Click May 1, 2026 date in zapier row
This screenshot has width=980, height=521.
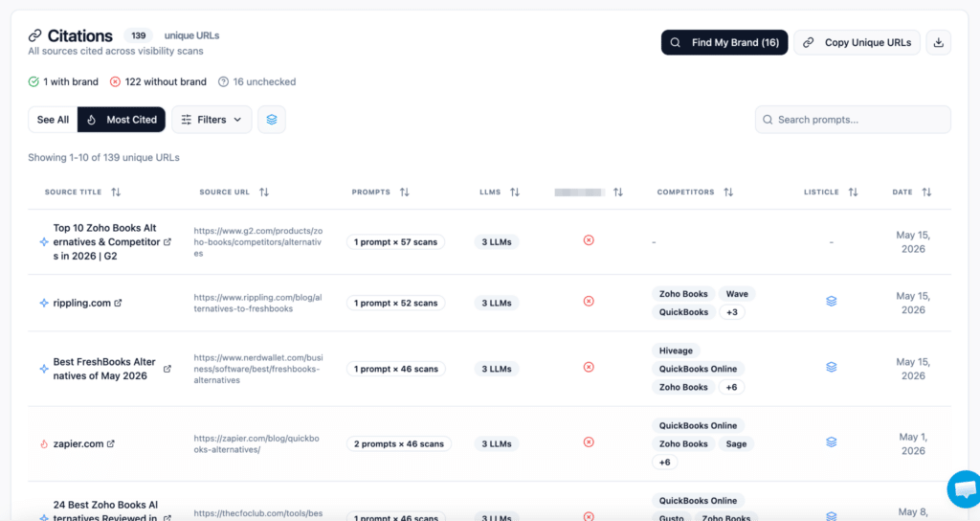(913, 443)
